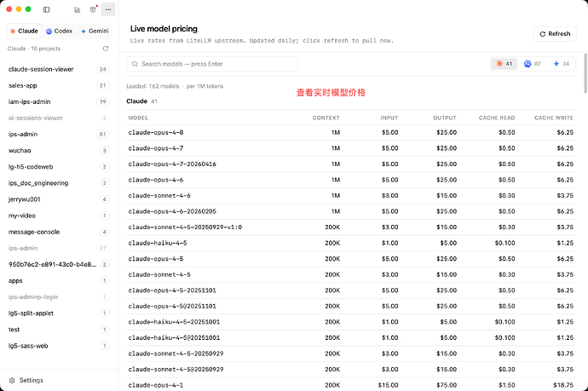Screen dimensions: 588x391
Task: Select the claude-opus-4-8 model row
Action: [350, 132]
